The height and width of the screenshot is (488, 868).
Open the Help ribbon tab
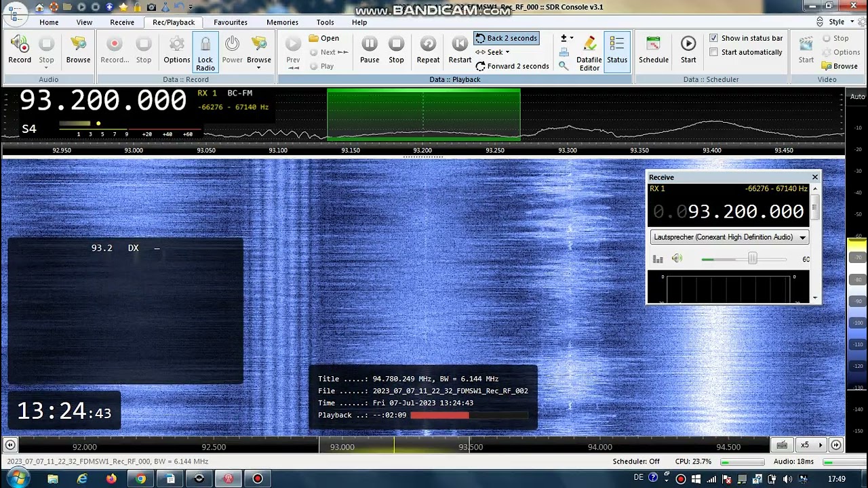[x=359, y=22]
